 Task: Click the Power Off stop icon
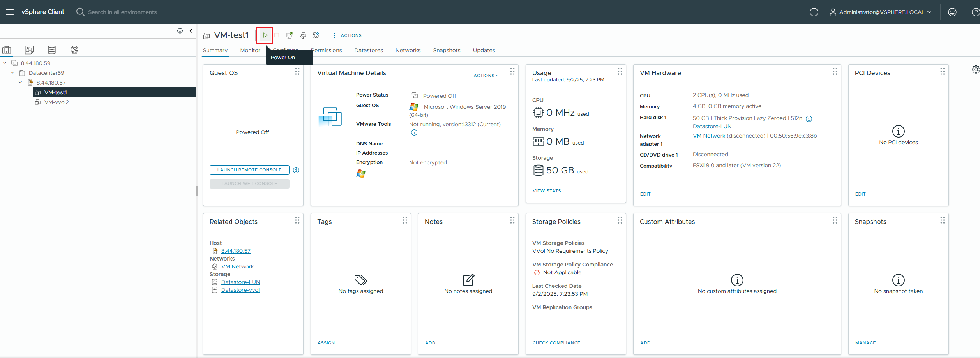coord(277,35)
